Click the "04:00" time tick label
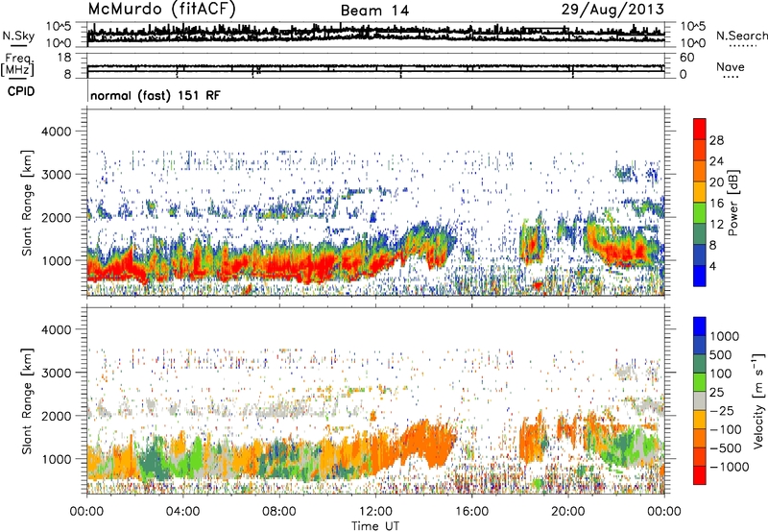The width and height of the screenshot is (768, 532). coord(182,512)
